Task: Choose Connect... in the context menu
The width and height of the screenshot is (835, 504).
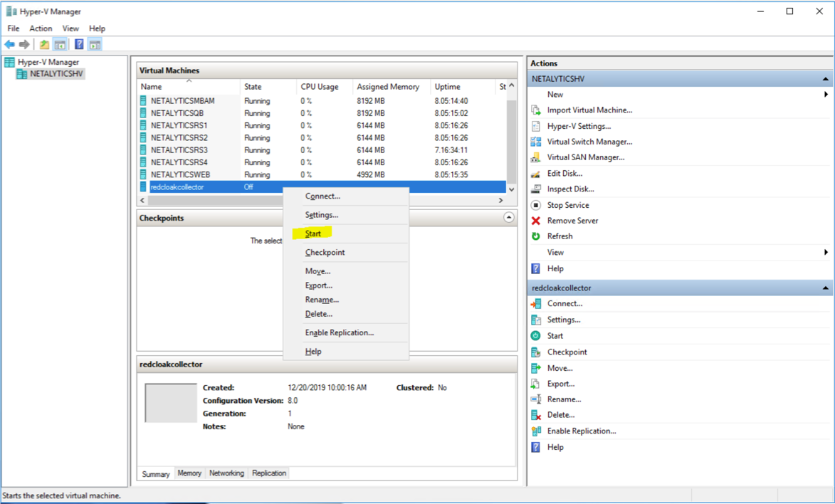Action: pyautogui.click(x=346, y=196)
